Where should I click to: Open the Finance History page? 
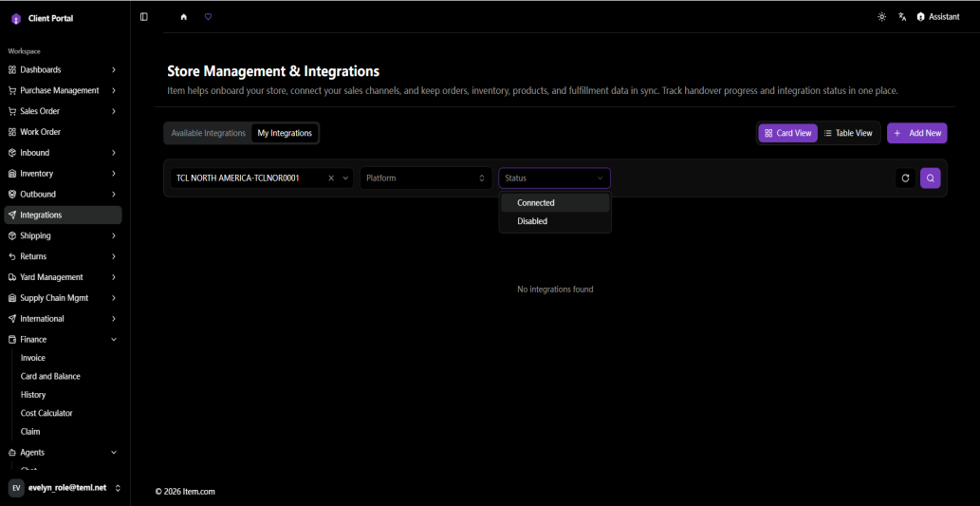pyautogui.click(x=33, y=395)
